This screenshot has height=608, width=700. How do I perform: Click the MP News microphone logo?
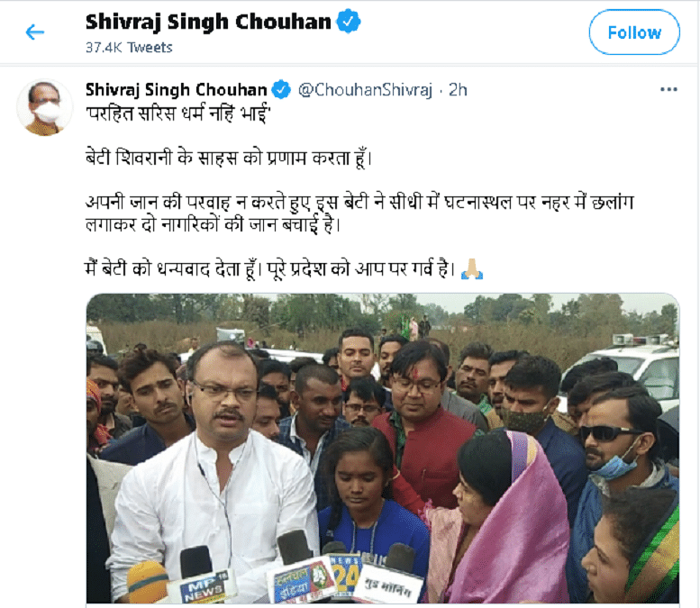204,586
